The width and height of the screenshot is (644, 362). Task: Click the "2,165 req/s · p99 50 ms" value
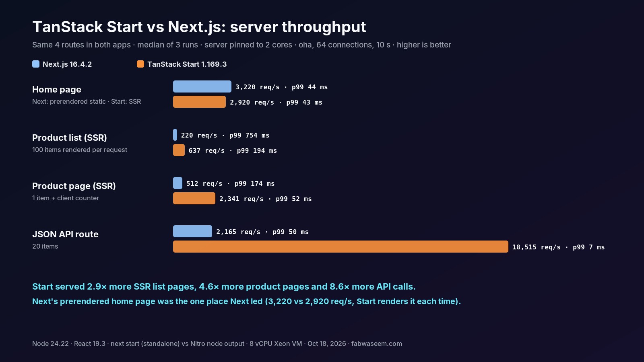[262, 232]
